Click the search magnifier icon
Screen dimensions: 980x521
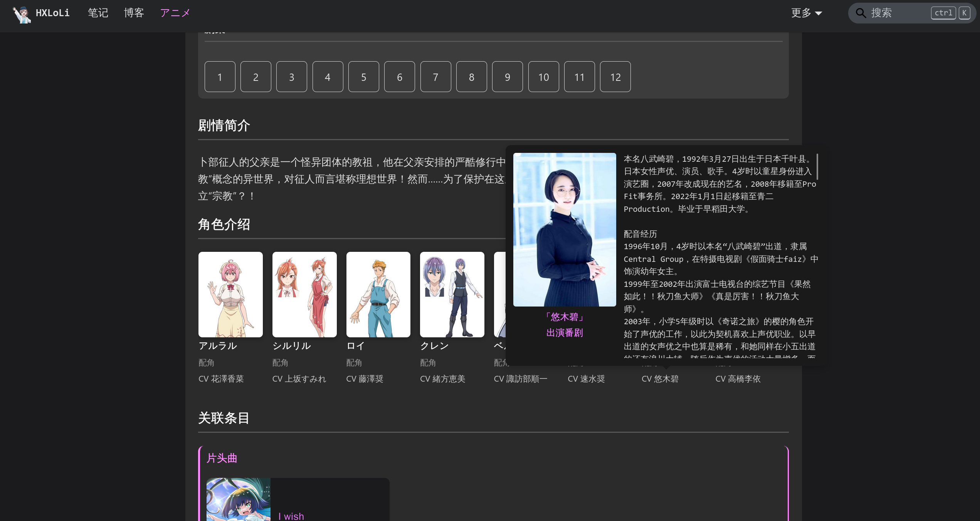[x=861, y=13]
